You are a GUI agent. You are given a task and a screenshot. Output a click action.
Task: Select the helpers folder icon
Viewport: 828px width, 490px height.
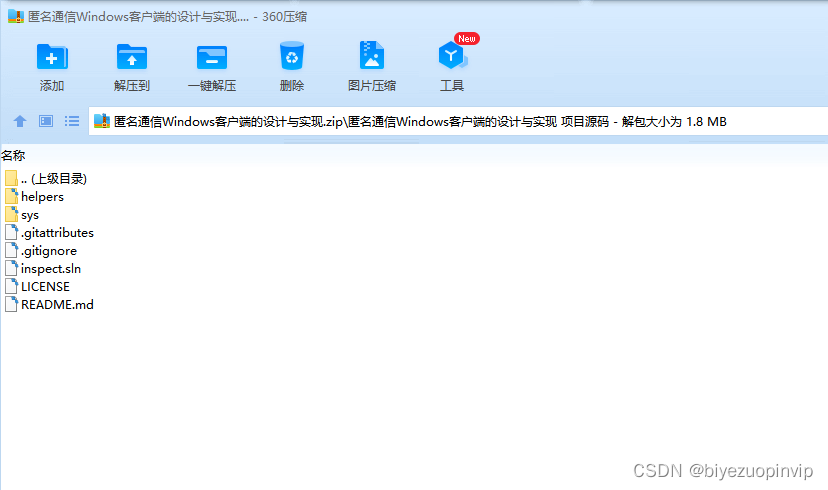(x=12, y=196)
